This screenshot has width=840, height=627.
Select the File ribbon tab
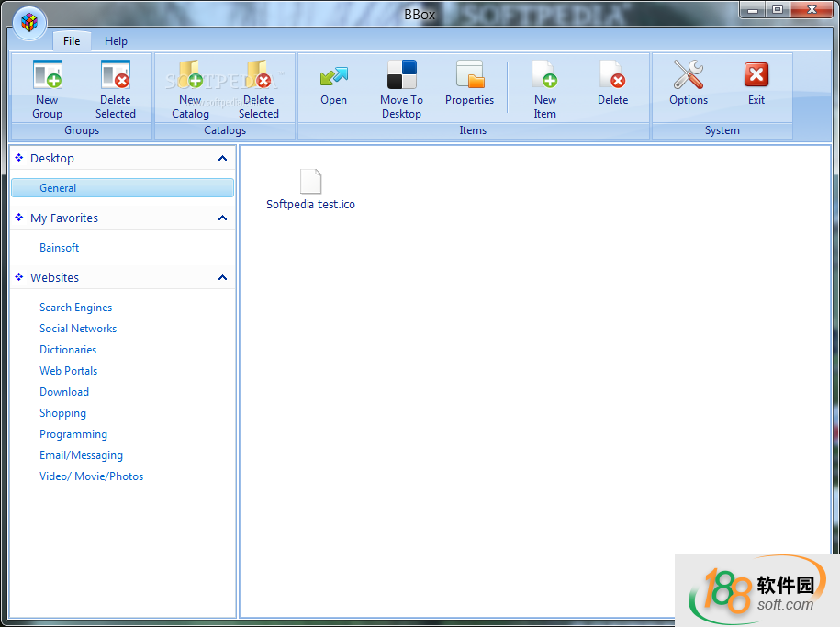72,41
